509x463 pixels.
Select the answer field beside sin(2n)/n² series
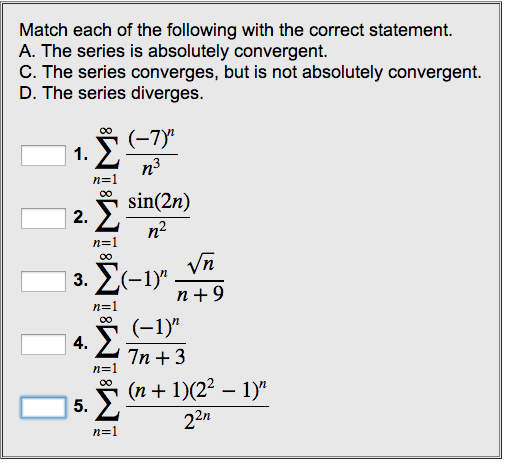[x=43, y=218]
